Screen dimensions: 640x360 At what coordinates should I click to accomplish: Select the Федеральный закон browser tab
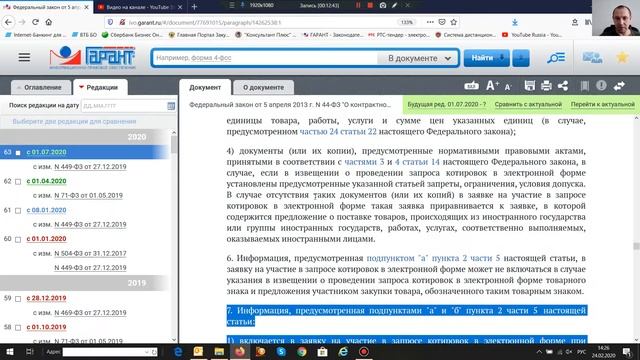[47, 7]
